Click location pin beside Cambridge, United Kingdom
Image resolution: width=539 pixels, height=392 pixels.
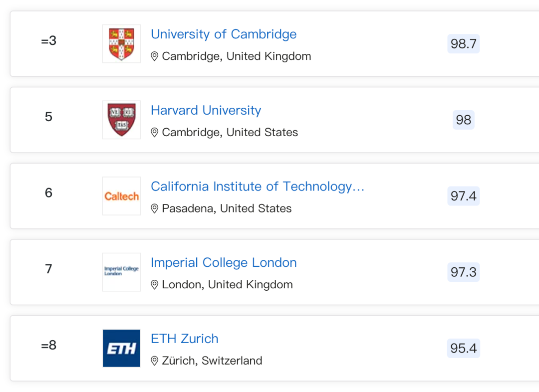(x=154, y=56)
